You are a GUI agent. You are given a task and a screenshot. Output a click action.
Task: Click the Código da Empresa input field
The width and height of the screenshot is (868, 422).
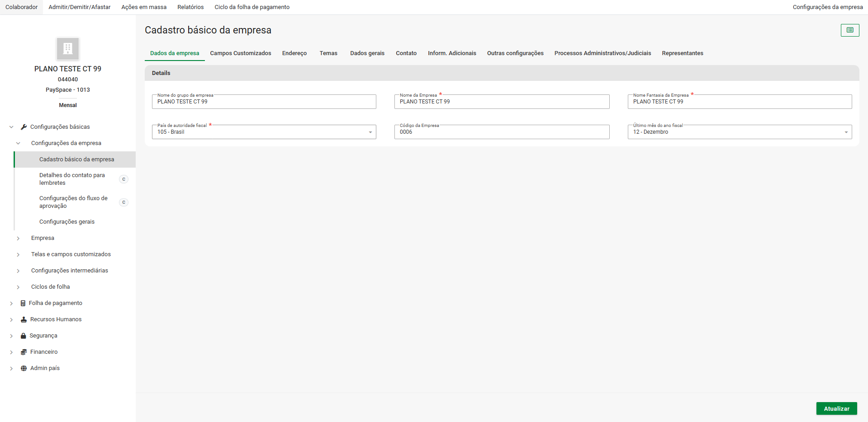501,132
